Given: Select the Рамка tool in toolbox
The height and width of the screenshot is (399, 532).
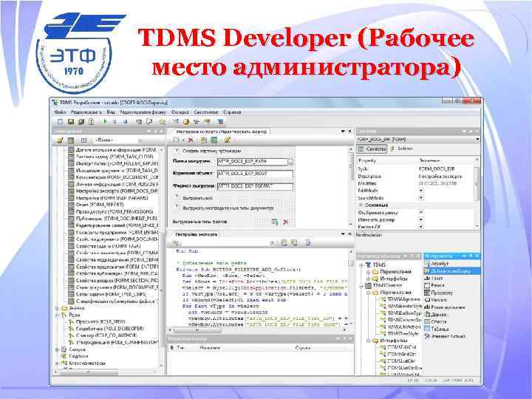Looking at the screenshot, I should 434,285.
